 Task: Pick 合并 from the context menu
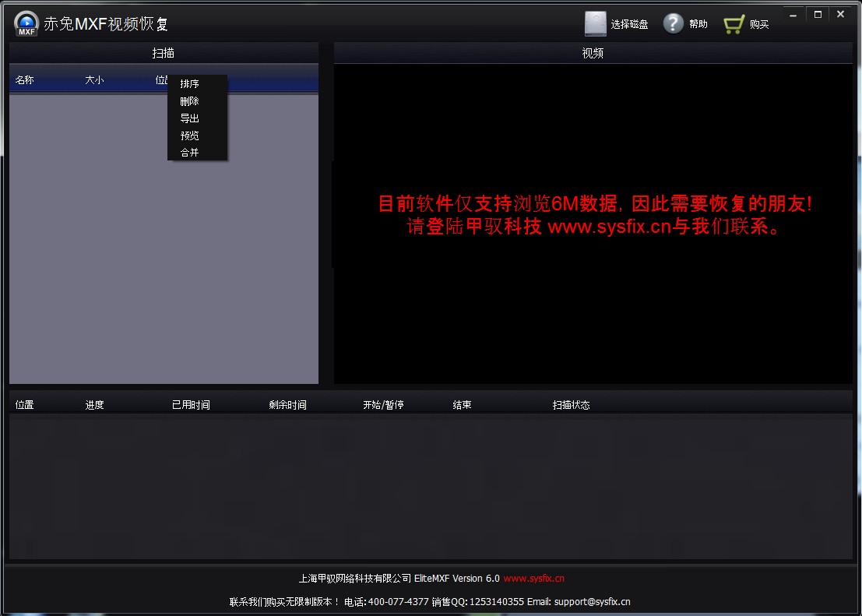coord(190,153)
